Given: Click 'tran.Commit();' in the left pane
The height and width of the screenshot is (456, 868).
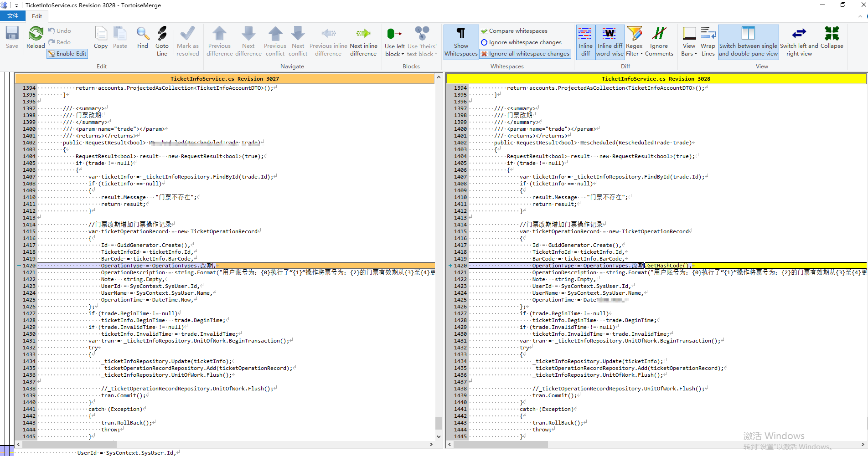Looking at the screenshot, I should pos(123,395).
